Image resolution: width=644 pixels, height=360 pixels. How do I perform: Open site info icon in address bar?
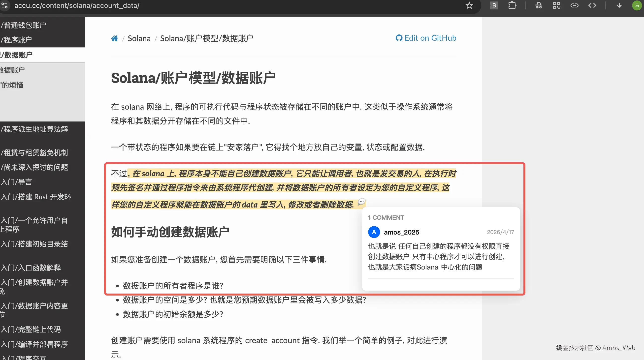pos(4,5)
